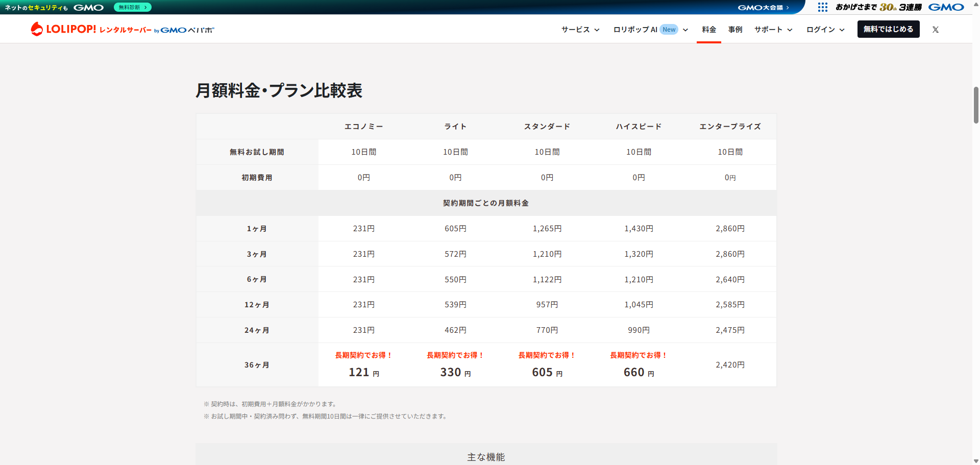980x465 pixels.
Task: Expand the サポート dropdown menu
Action: [773, 30]
